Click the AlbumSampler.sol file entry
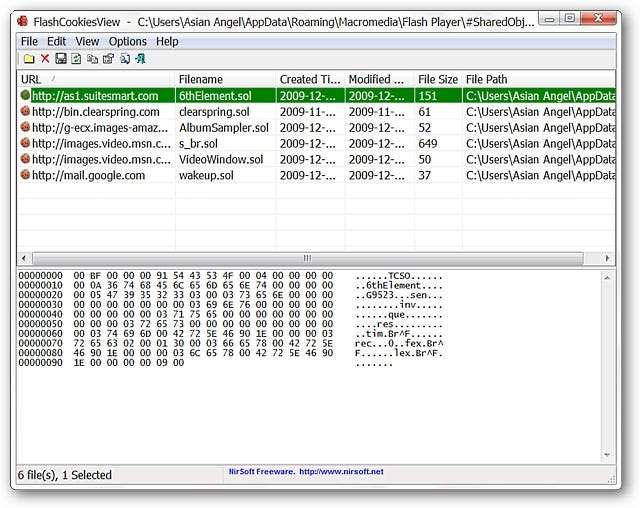This screenshot has width=640, height=508. [x=223, y=128]
